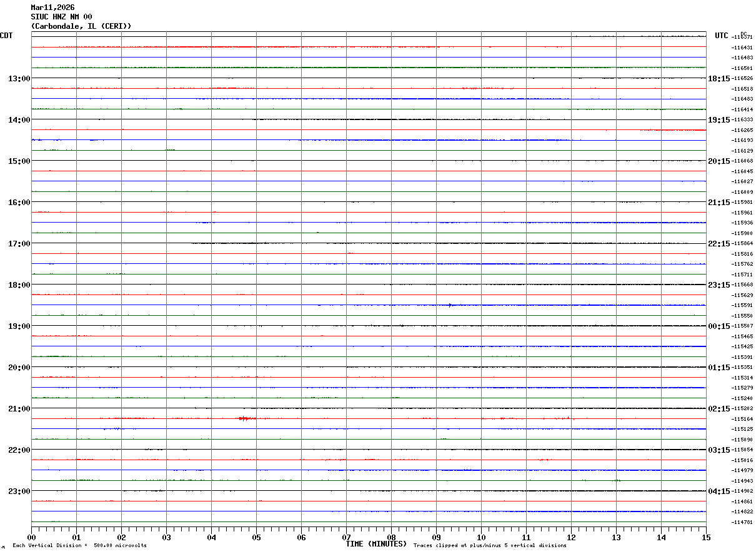This screenshot has width=756, height=554.
Task: Click minute tick label 07 on the axis
Action: click(x=346, y=537)
